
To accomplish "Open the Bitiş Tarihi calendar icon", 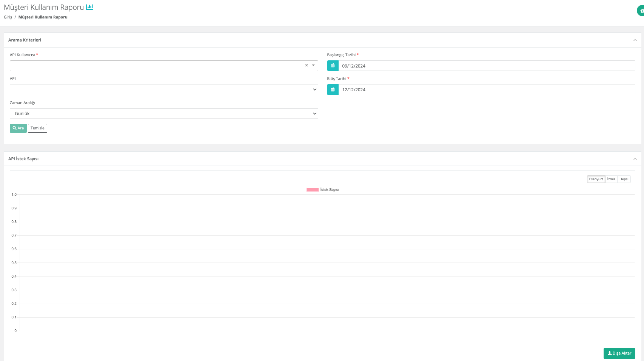I will pyautogui.click(x=333, y=89).
